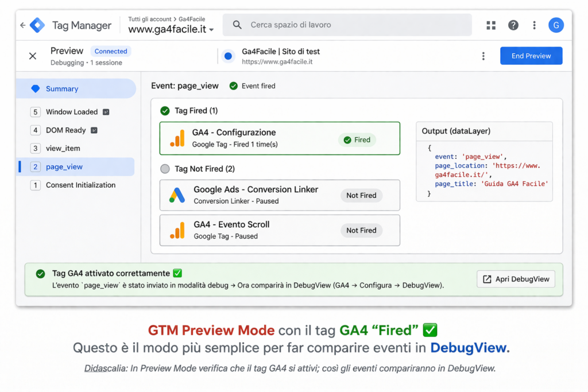Click the blue DebugView word in caption
This screenshot has width=588, height=392.
(x=468, y=348)
